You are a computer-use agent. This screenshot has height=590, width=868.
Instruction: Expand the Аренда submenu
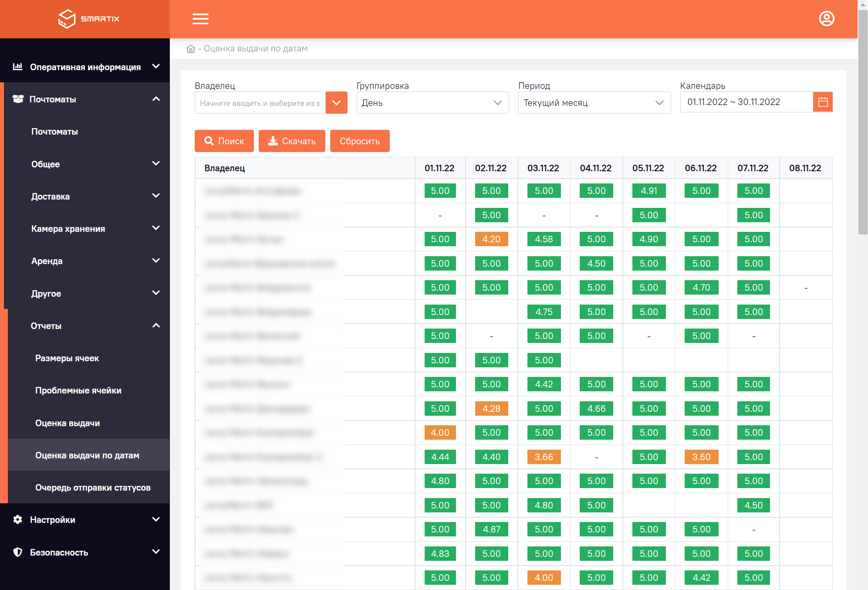coord(156,261)
